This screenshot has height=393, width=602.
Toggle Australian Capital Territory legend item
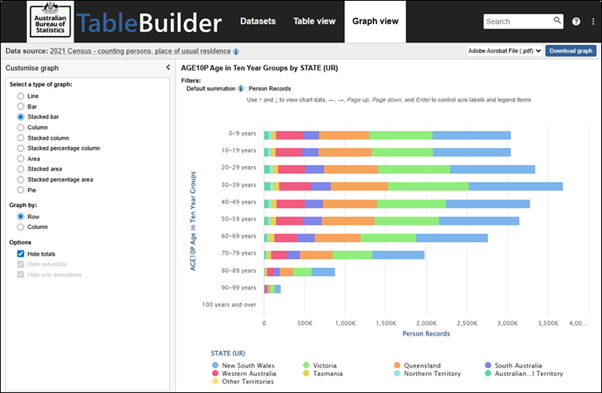pyautogui.click(x=524, y=373)
